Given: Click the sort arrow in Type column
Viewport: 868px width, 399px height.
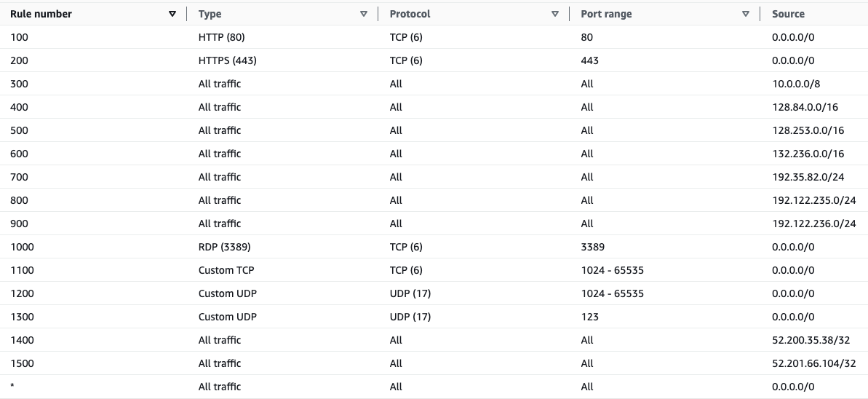Looking at the screenshot, I should pos(364,14).
